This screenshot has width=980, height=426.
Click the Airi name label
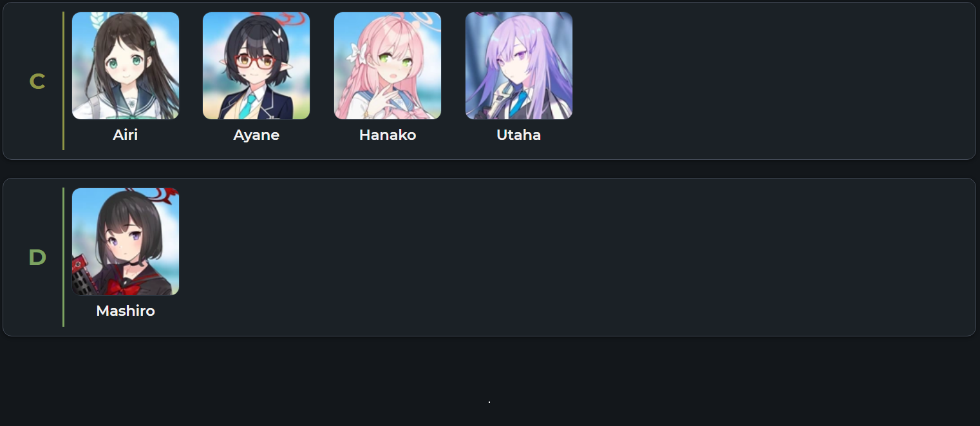(x=126, y=135)
